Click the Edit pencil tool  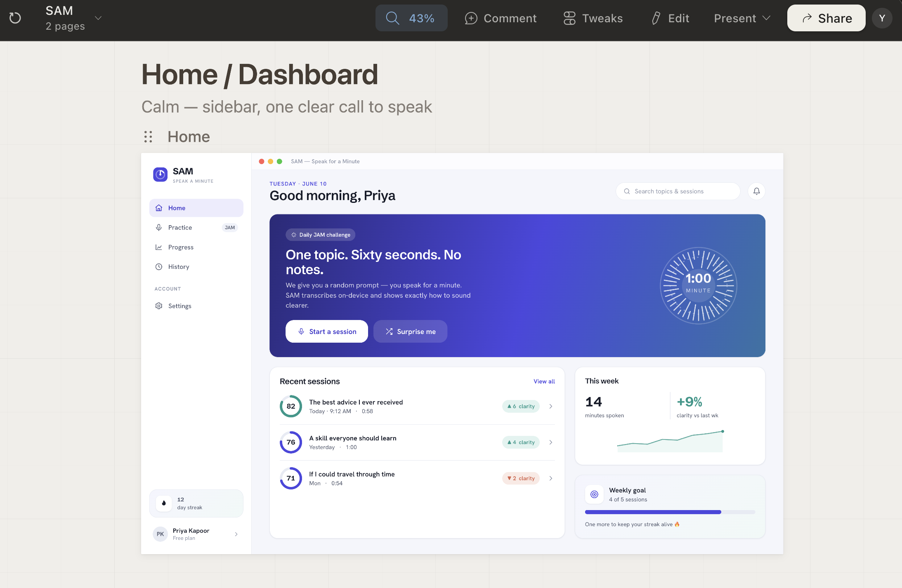tap(670, 18)
